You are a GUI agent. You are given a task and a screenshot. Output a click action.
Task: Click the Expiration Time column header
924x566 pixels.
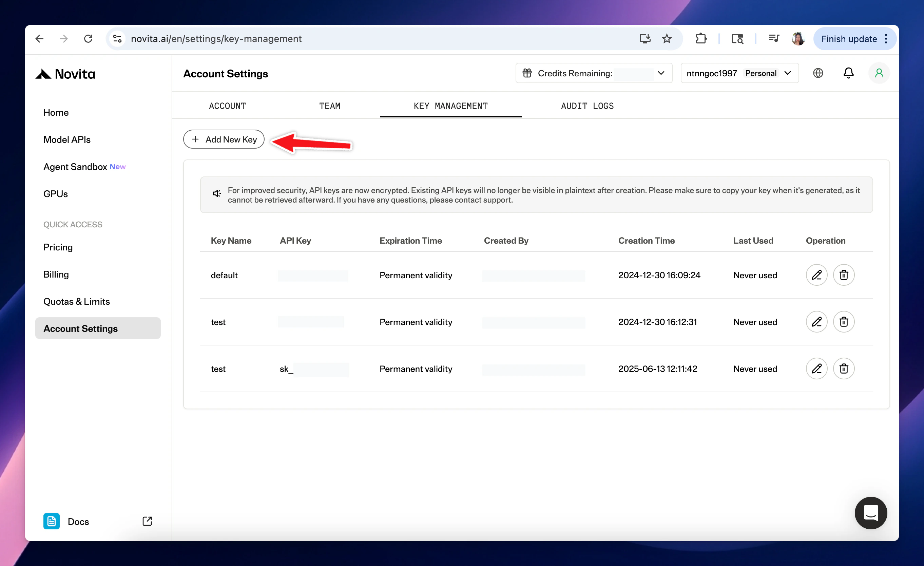pyautogui.click(x=411, y=241)
